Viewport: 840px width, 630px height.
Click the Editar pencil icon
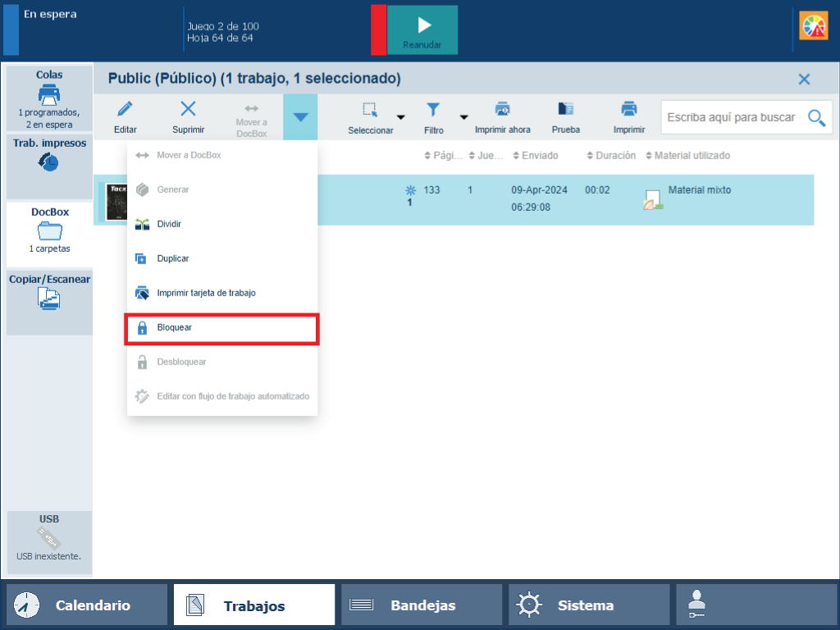click(125, 109)
